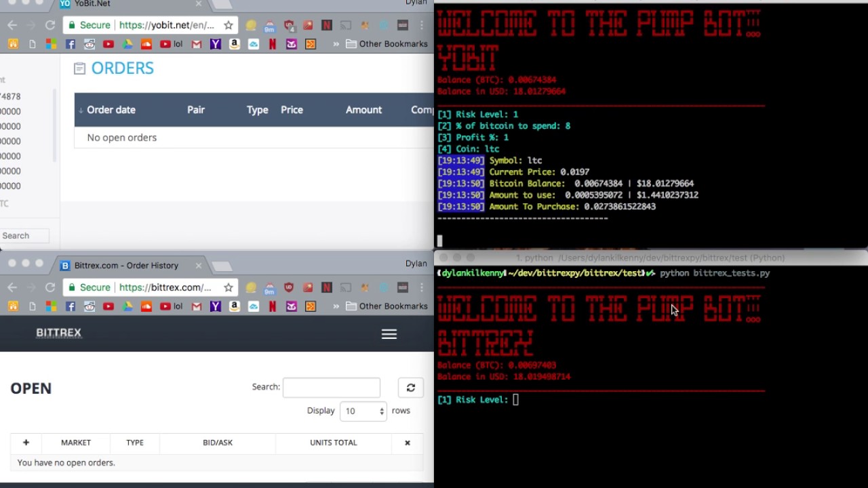Click the ORDERS heading on YoBit page

coord(122,68)
